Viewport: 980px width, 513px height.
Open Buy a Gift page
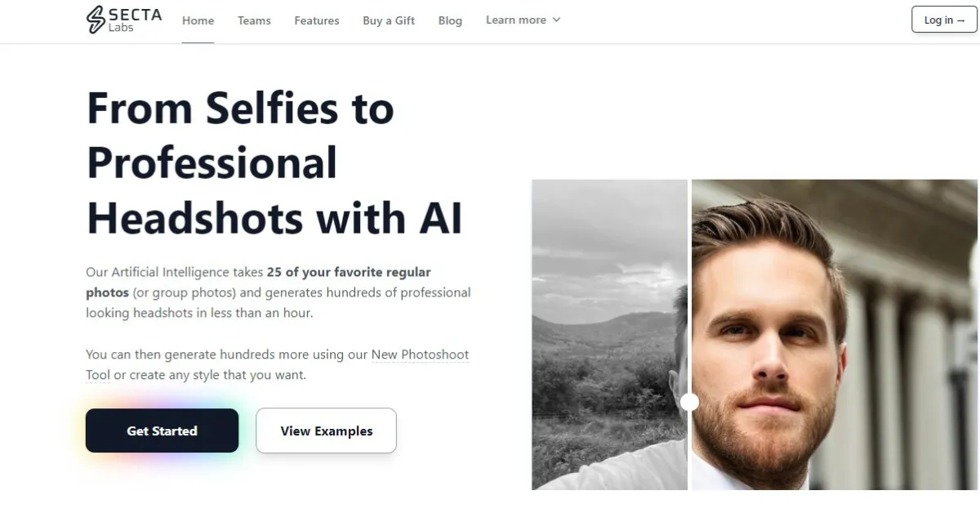pyautogui.click(x=389, y=20)
